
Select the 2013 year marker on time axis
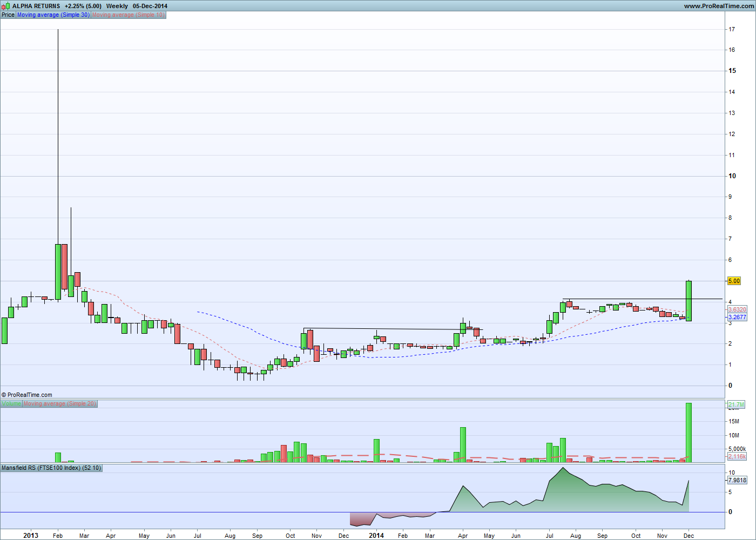31,535
